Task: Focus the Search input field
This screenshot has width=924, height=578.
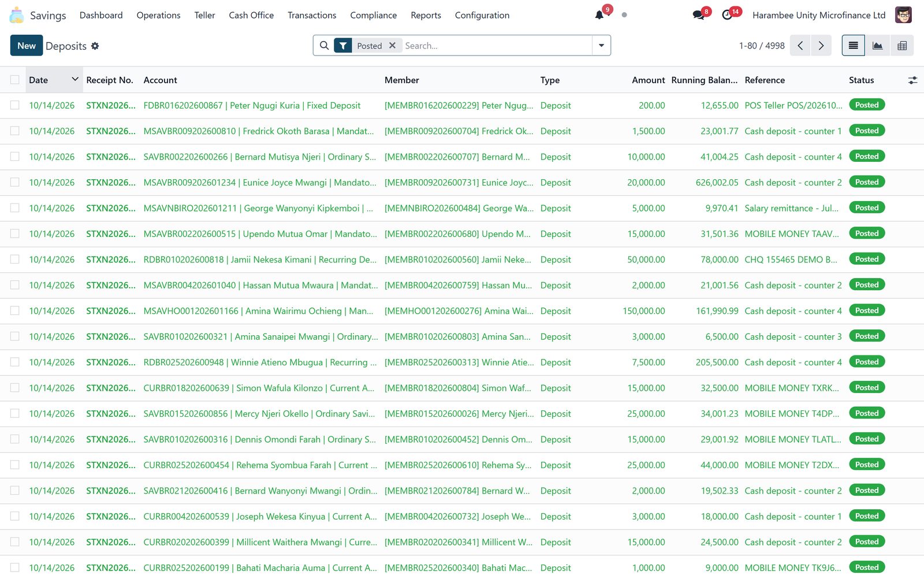Action: tap(497, 46)
